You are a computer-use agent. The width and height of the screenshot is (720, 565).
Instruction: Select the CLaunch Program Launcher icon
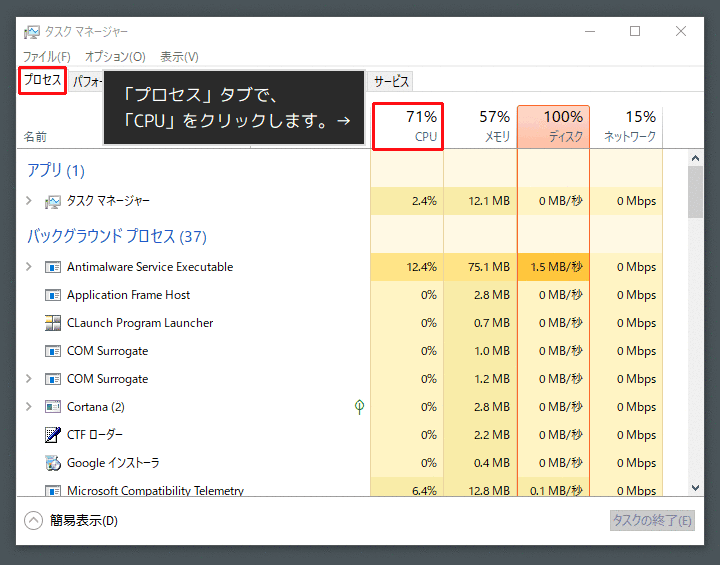coord(53,323)
